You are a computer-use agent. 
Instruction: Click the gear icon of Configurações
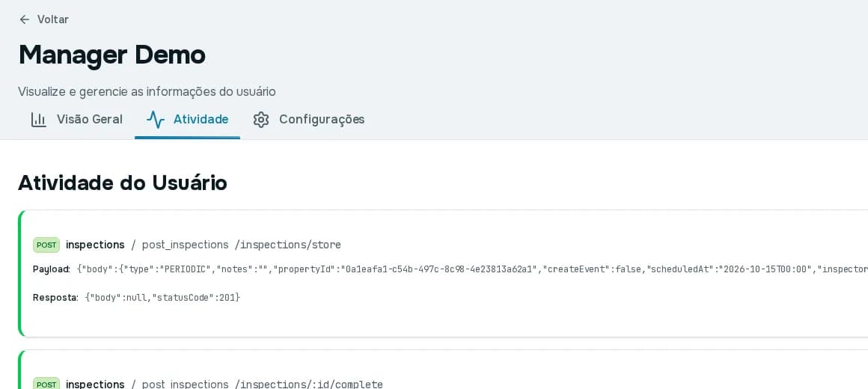[260, 120]
